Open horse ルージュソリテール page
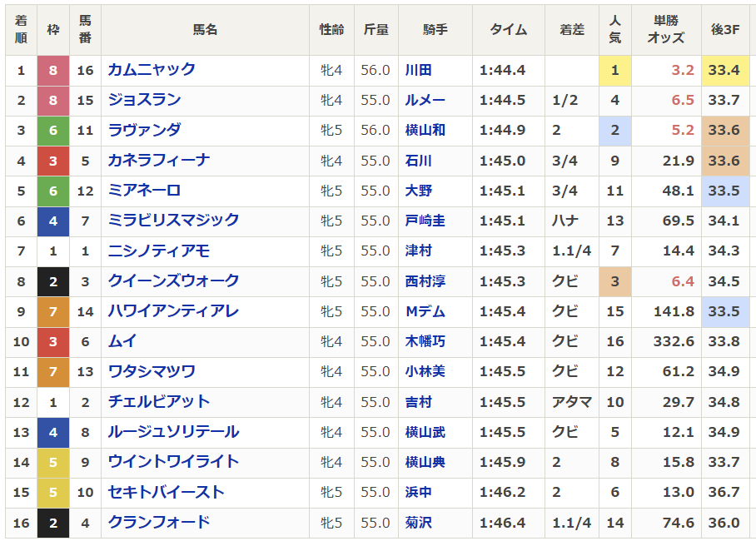Screen dimensions: 756x541 tap(173, 432)
